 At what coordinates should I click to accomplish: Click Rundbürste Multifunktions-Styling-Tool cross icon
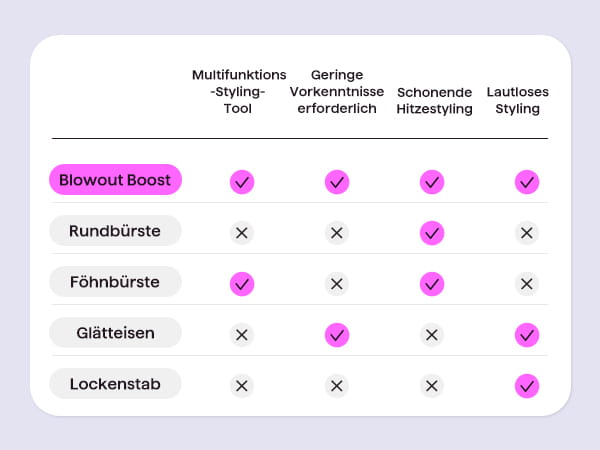[242, 233]
